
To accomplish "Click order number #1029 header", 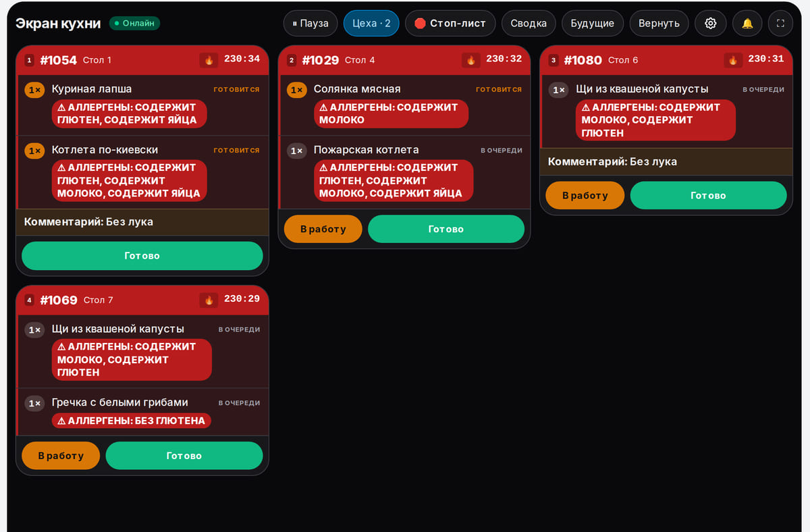I will (x=321, y=60).
